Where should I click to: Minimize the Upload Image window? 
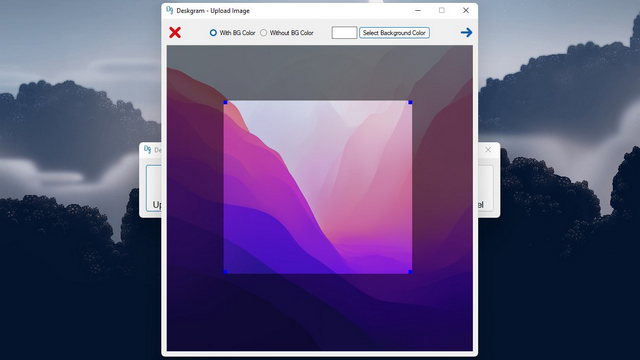tap(418, 11)
